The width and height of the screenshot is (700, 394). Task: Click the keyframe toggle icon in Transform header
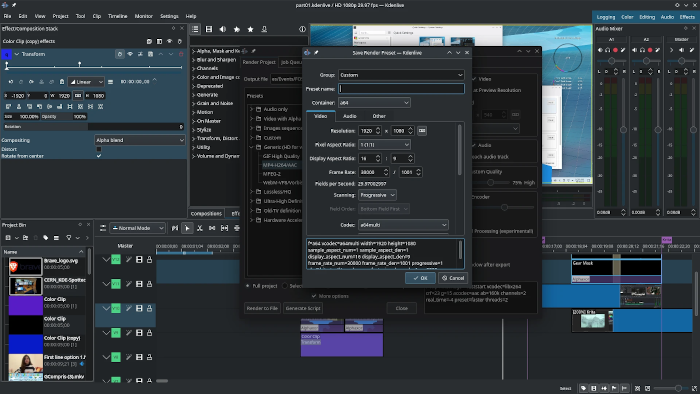tap(120, 54)
